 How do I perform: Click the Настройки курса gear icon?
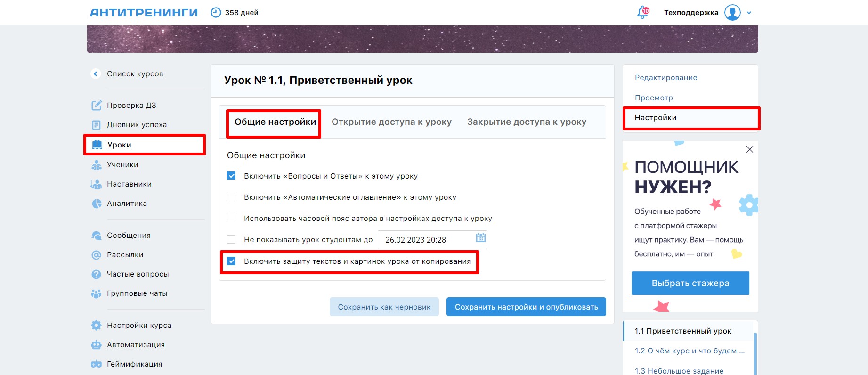pos(96,326)
